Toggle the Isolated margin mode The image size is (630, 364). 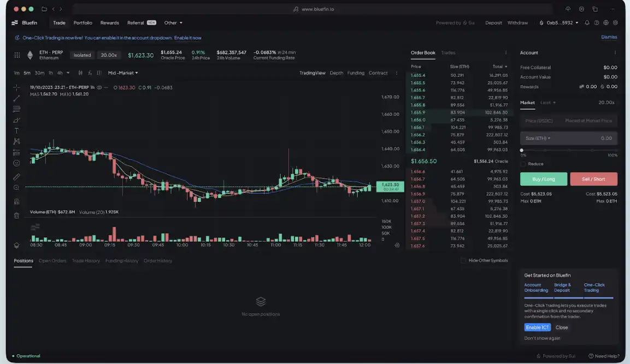click(82, 55)
